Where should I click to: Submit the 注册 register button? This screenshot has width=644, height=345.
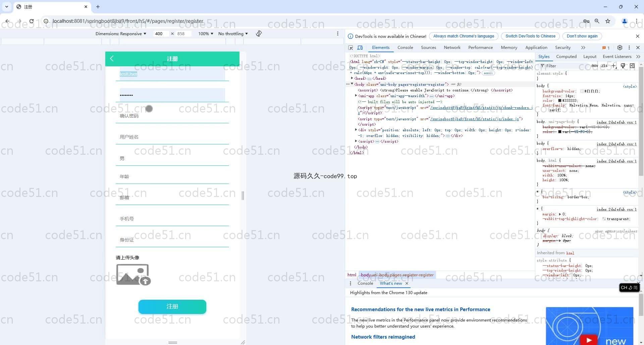172,307
